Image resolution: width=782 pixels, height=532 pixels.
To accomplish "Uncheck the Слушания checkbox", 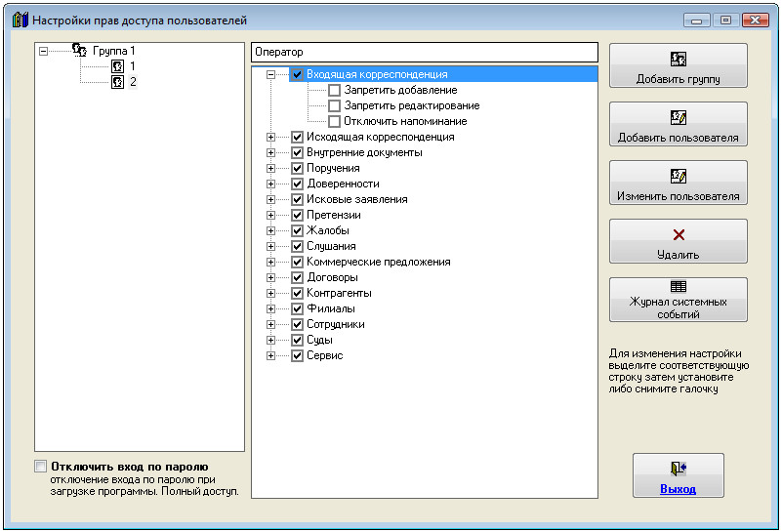I will click(x=297, y=246).
